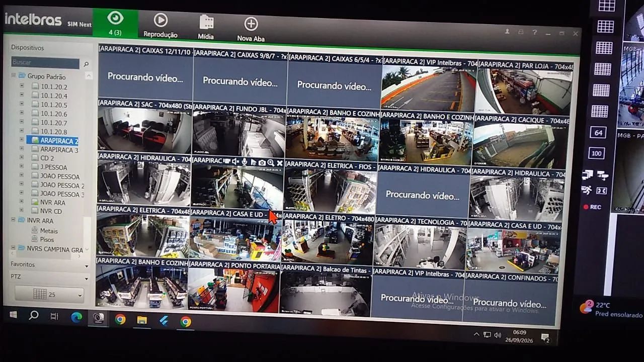
Task: Toggle REC recording in right panel
Action: click(592, 207)
